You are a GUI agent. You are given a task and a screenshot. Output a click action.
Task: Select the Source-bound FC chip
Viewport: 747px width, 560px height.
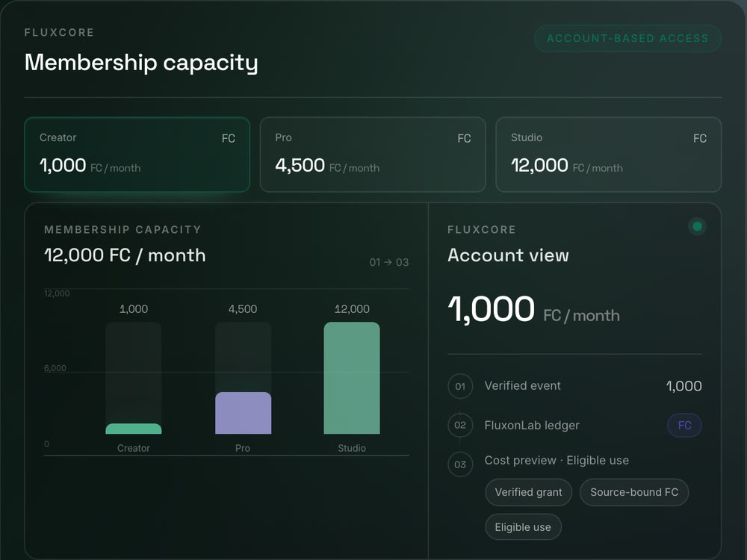[634, 492]
